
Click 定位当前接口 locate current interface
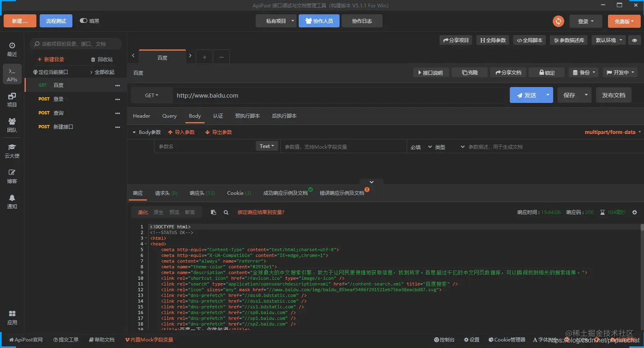coord(51,72)
